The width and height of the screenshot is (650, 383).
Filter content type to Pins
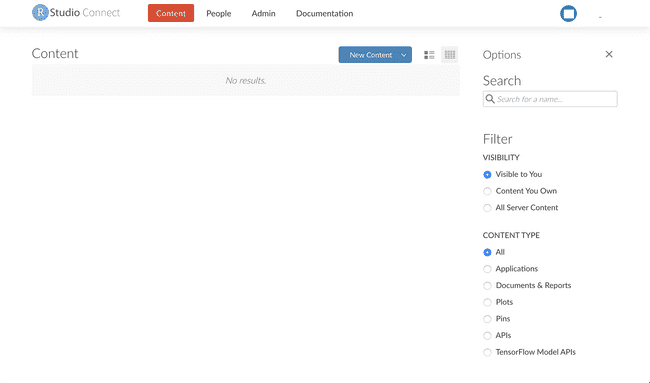[x=497, y=319]
